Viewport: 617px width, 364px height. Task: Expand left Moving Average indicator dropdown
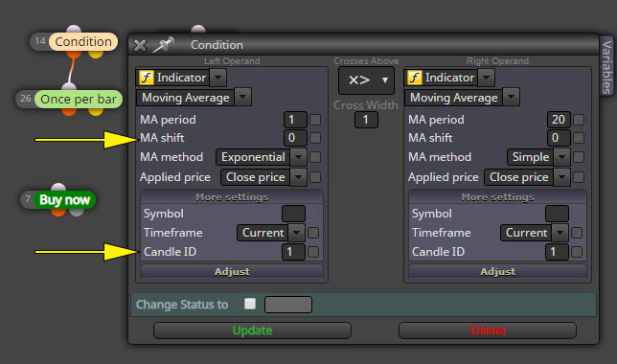pyautogui.click(x=242, y=97)
